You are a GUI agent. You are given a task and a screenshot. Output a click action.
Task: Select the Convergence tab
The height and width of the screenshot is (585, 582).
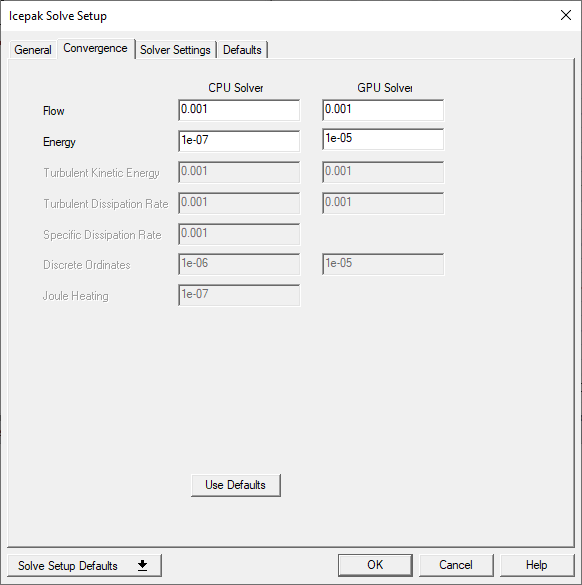(x=96, y=49)
